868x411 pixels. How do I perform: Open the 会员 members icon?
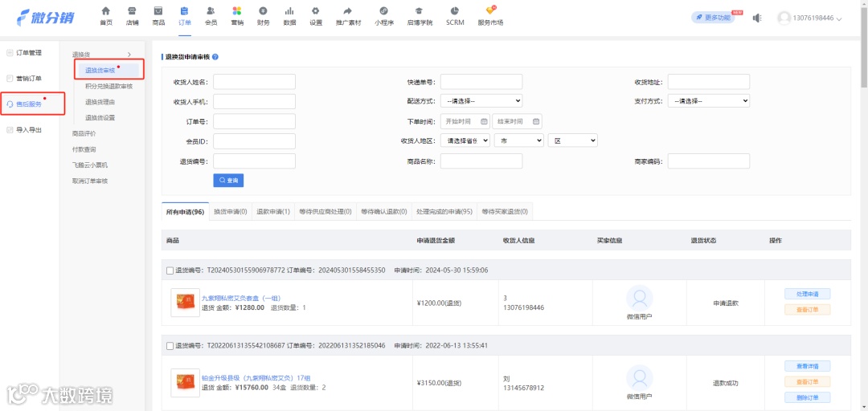coord(211,11)
